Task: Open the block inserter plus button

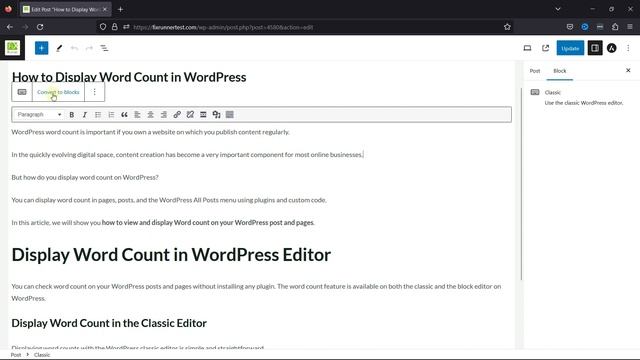Action: point(41,48)
